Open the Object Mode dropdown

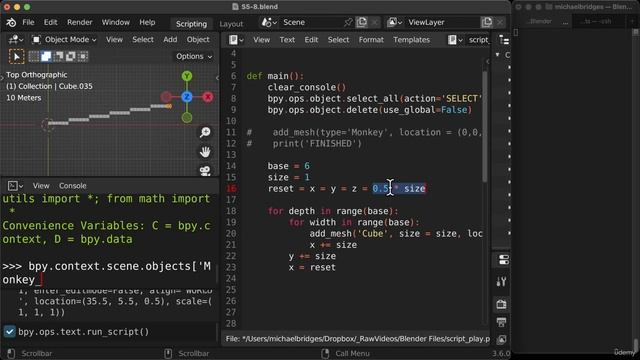(64, 40)
